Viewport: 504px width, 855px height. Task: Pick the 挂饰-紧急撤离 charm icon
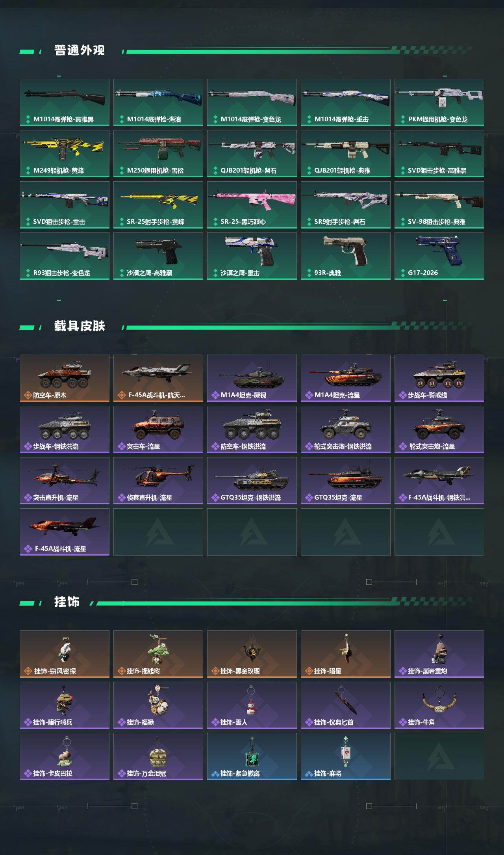(252, 756)
